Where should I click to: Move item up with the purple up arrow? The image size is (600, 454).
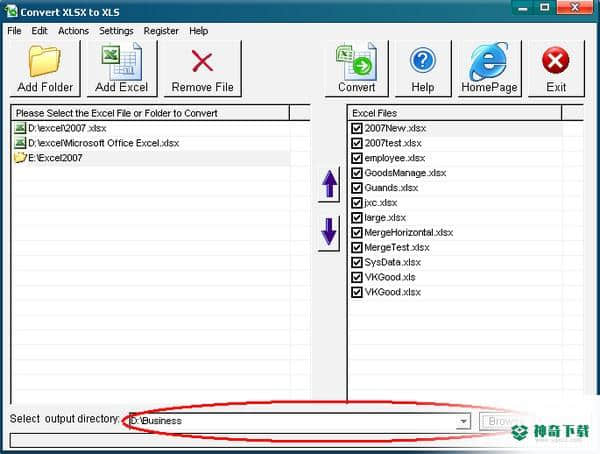[329, 184]
